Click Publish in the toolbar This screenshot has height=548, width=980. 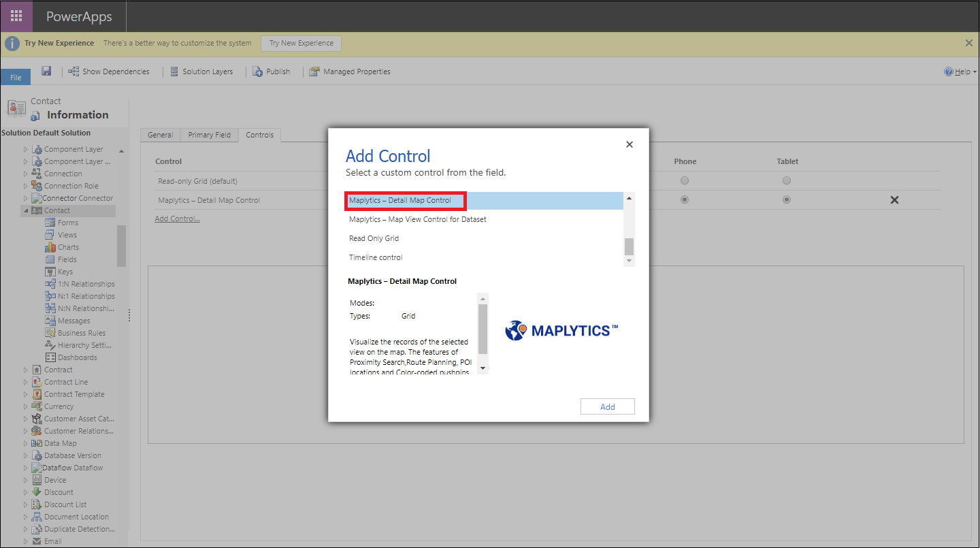[x=272, y=71]
